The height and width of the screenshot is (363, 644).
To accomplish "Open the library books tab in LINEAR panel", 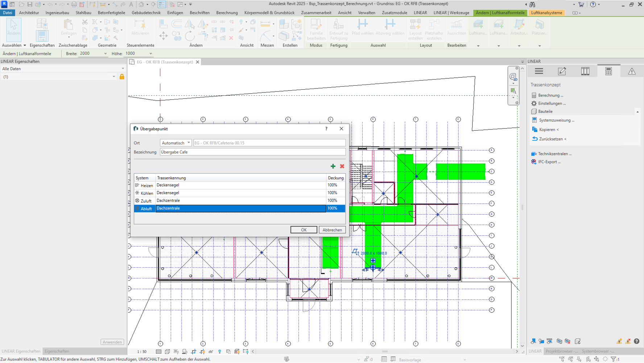I will [x=585, y=72].
